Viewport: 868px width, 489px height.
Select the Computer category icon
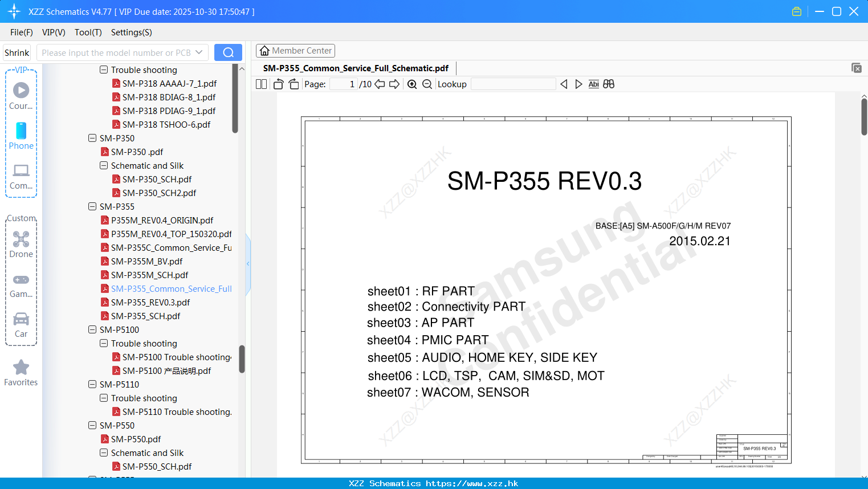21,177
